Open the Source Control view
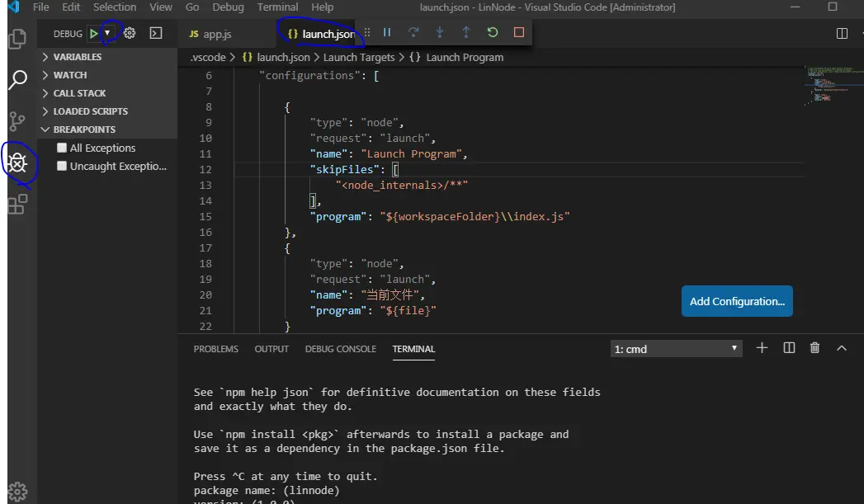864x504 pixels. pyautogui.click(x=17, y=121)
